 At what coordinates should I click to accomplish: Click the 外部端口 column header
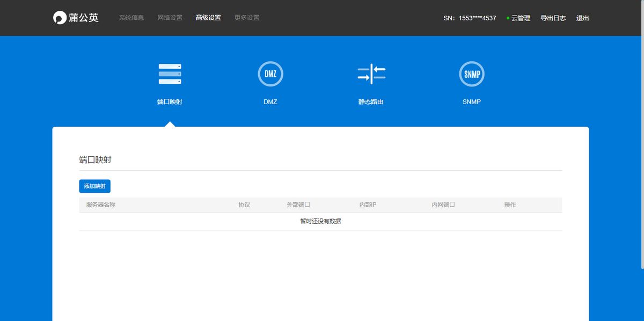tap(298, 205)
